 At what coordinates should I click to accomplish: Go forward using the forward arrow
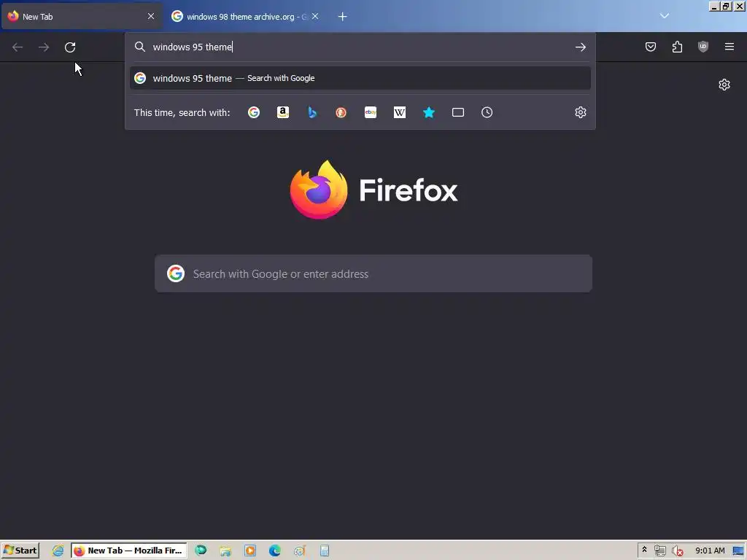point(44,47)
